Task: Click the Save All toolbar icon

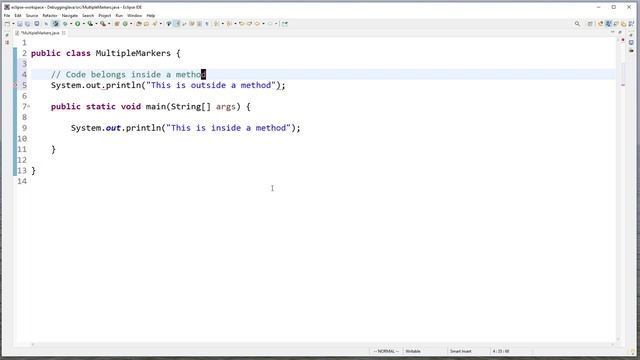Action: (x=27, y=24)
